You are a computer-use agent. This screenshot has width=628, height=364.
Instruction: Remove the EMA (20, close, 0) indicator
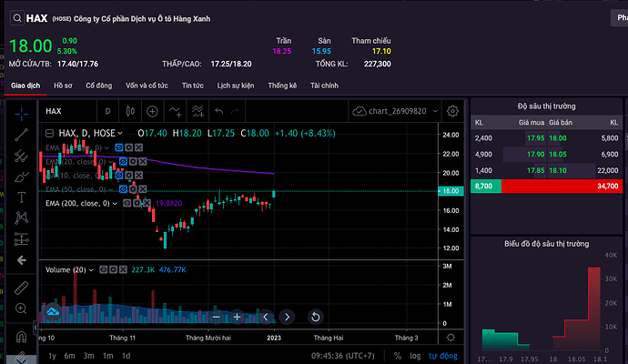pos(143,161)
